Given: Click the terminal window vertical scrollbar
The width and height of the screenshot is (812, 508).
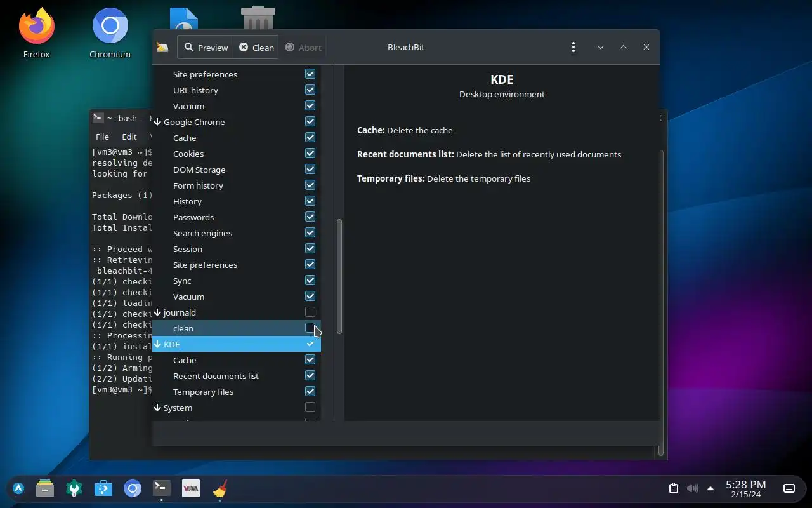Looking at the screenshot, I should pos(662,302).
